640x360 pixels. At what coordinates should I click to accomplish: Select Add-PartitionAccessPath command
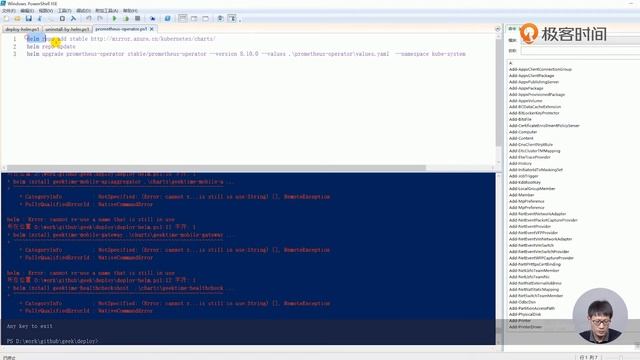531,308
